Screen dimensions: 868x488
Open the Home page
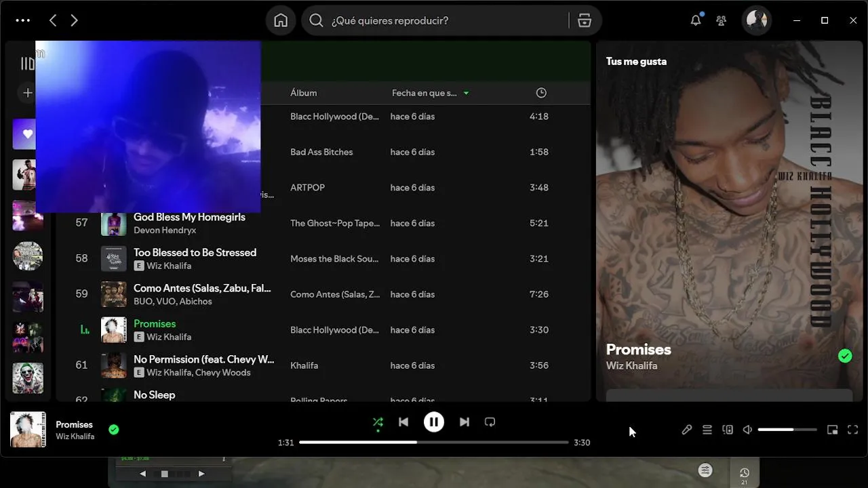(281, 20)
